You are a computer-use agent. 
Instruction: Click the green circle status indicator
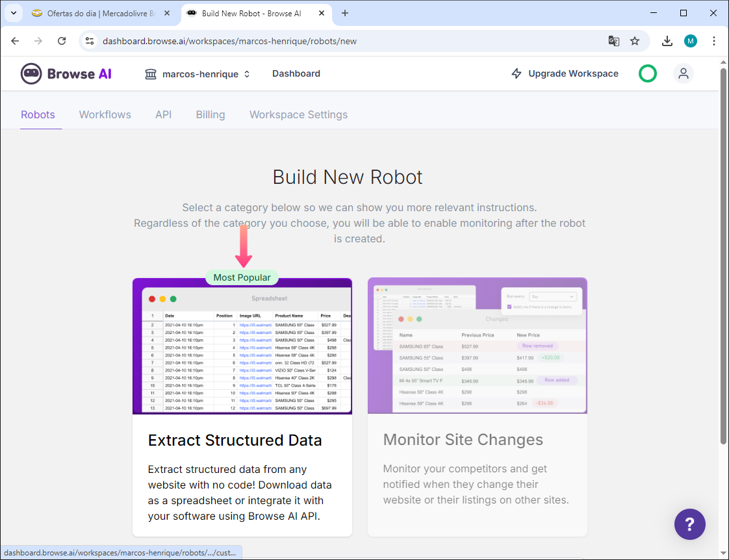tap(647, 73)
